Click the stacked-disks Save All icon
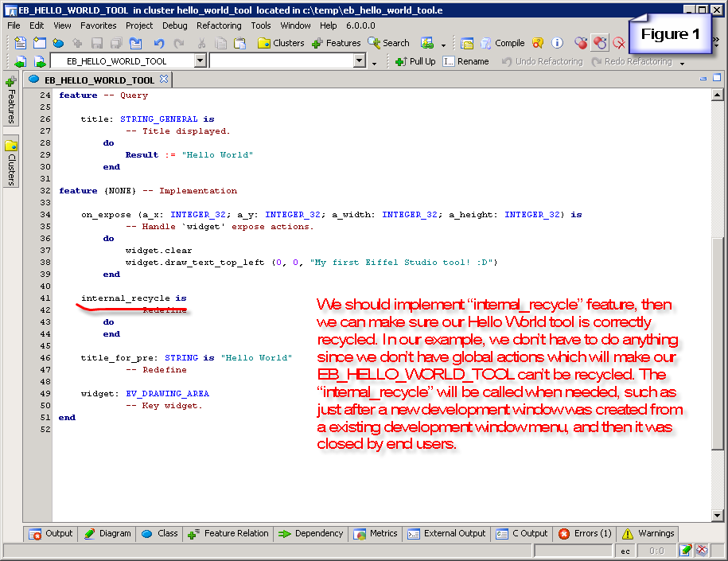The height and width of the screenshot is (561, 728). point(116,43)
